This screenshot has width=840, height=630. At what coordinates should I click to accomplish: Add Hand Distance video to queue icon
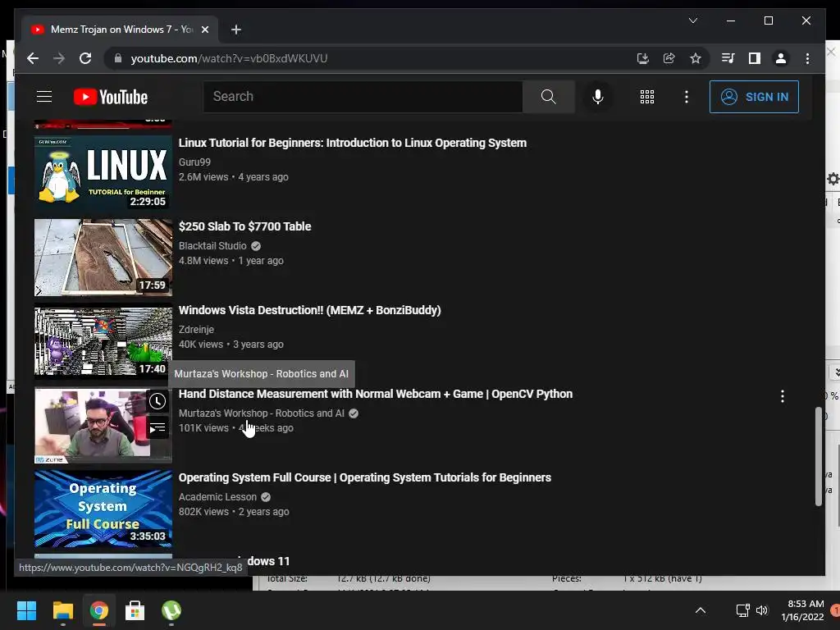tap(157, 428)
